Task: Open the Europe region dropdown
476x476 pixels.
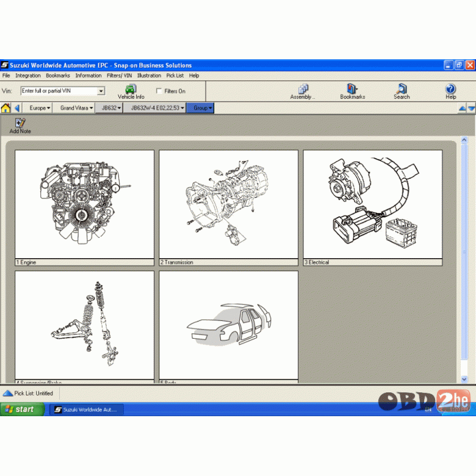Action: click(x=40, y=108)
